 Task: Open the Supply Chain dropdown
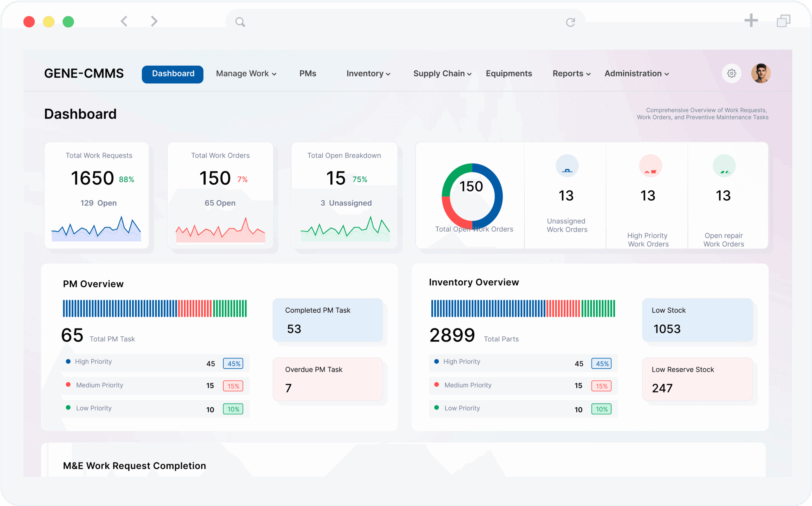(x=442, y=74)
